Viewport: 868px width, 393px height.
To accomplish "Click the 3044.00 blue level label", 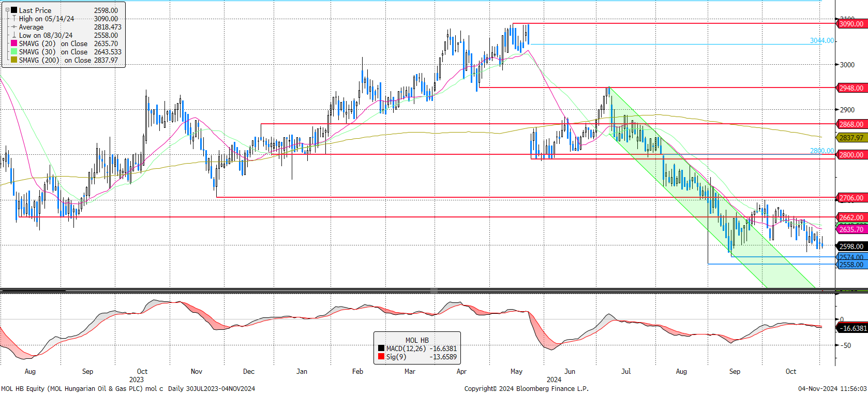I will (822, 40).
